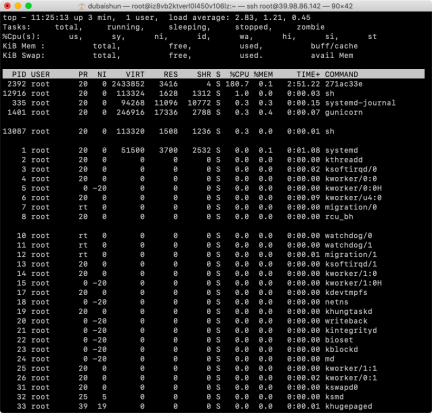Click the md command name
The image size is (432, 413).
tap(330, 359)
